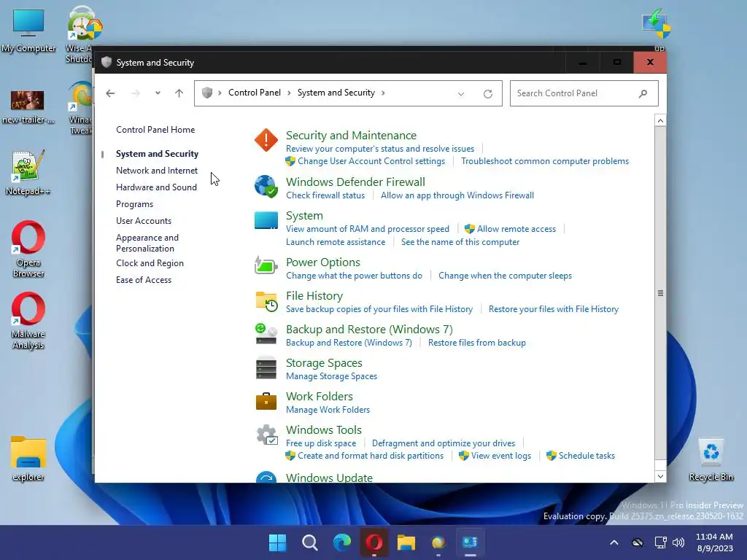Click the search magnifier in Search Control Panel

[643, 93]
